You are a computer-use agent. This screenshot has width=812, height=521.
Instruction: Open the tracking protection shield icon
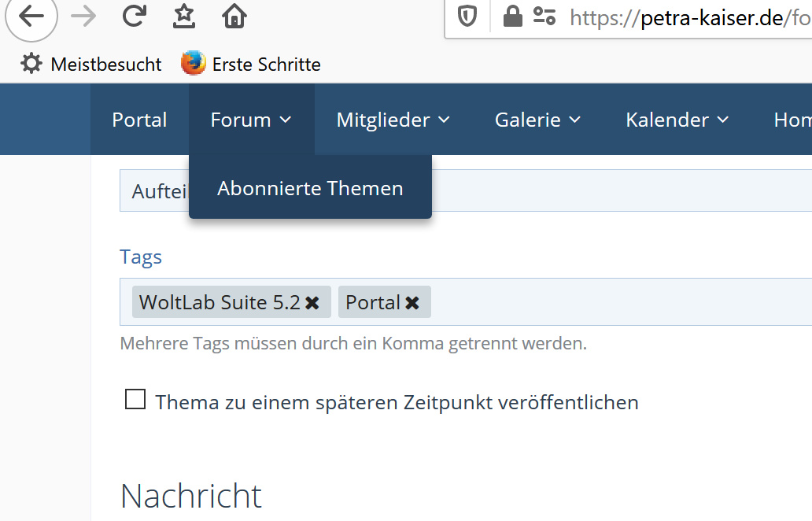pos(468,17)
